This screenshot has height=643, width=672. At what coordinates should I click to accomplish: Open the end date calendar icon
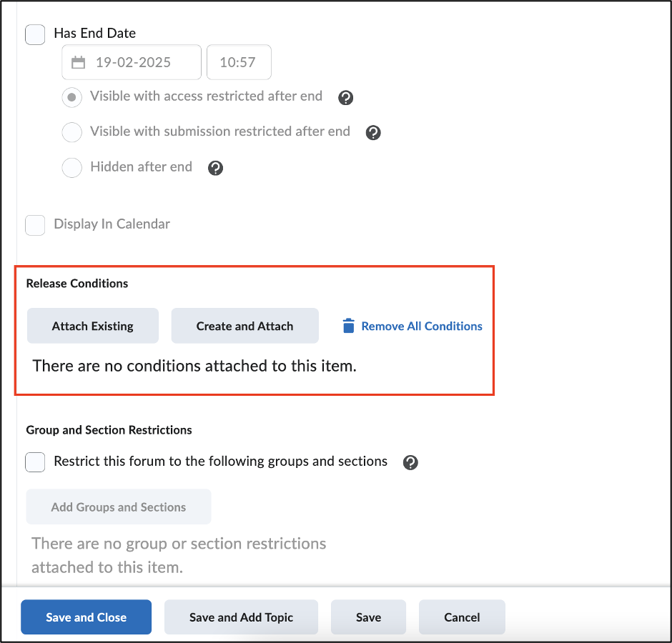coord(78,63)
